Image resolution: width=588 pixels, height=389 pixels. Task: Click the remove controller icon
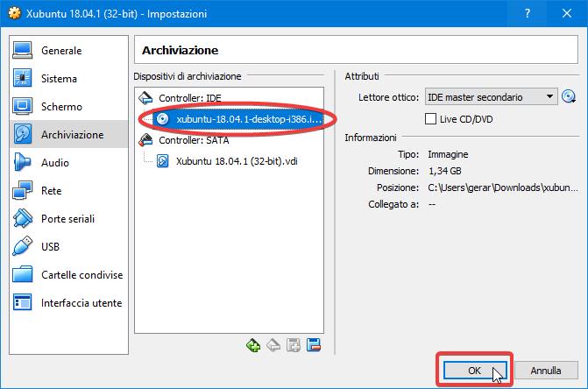[x=273, y=345]
